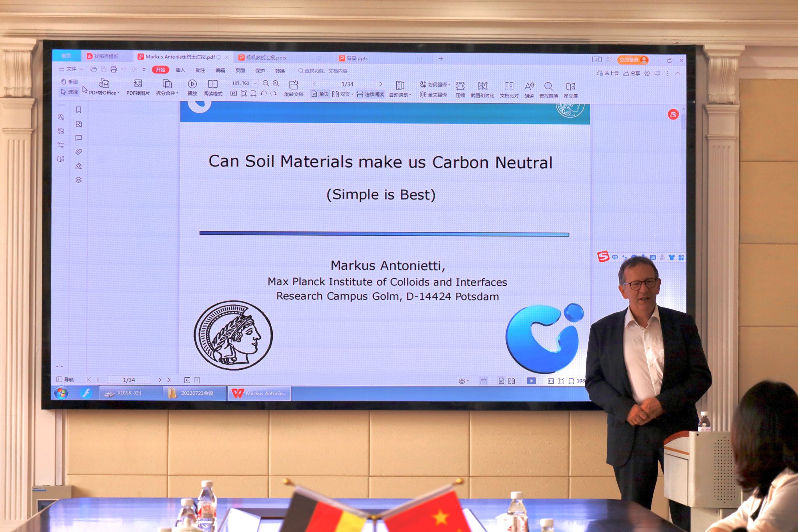
Task: Open the 插入 insert ribbon tab
Action: (180, 70)
